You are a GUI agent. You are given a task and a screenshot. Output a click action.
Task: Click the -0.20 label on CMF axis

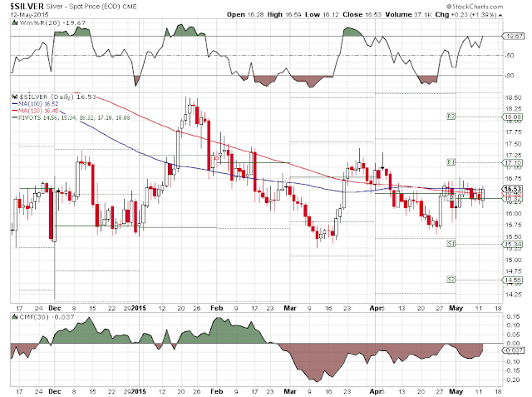pos(512,380)
